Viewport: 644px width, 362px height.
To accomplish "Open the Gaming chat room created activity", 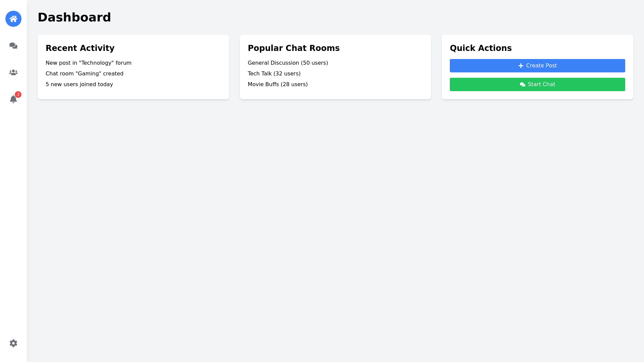I will click(84, 74).
